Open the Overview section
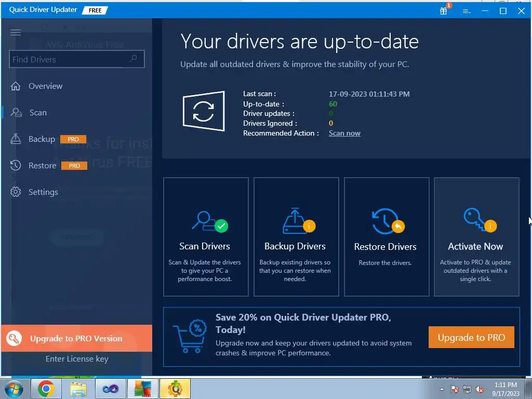532x399 pixels. 45,86
